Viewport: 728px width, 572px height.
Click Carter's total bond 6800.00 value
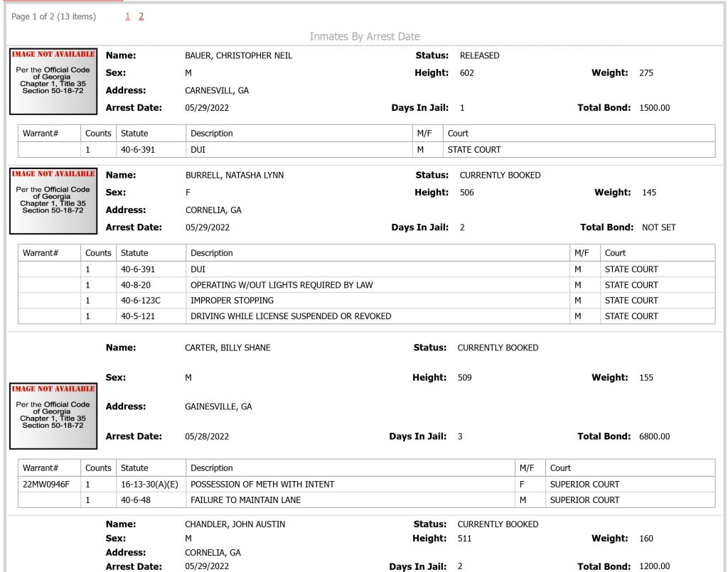[654, 436]
